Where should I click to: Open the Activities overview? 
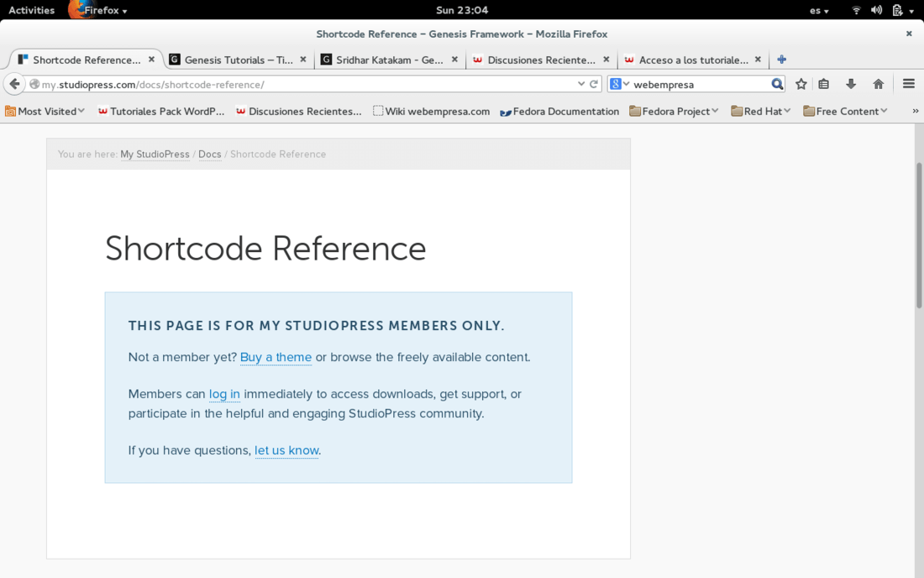pos(31,10)
